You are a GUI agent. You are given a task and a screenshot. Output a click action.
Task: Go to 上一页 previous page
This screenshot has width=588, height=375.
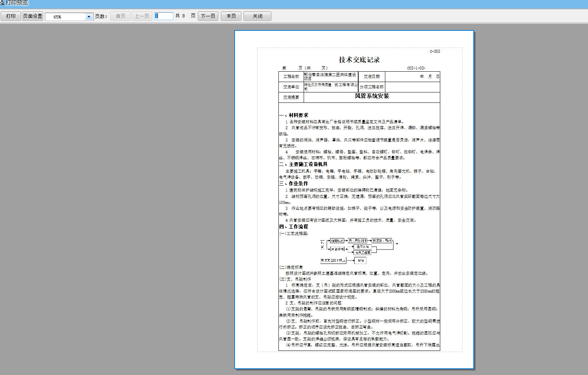142,16
